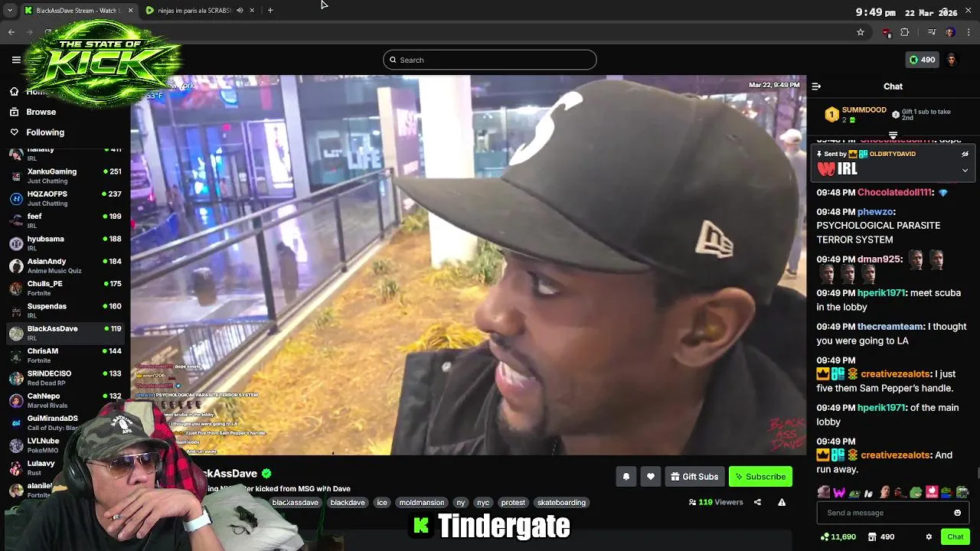This screenshot has height=551, width=980.
Task: Bookmark the page with star icon
Action: click(861, 32)
